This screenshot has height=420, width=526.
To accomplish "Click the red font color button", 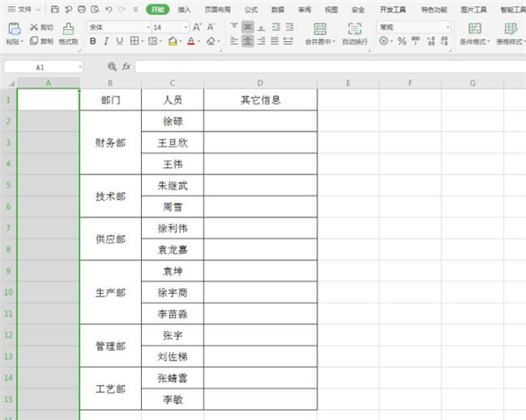I will coord(191,41).
